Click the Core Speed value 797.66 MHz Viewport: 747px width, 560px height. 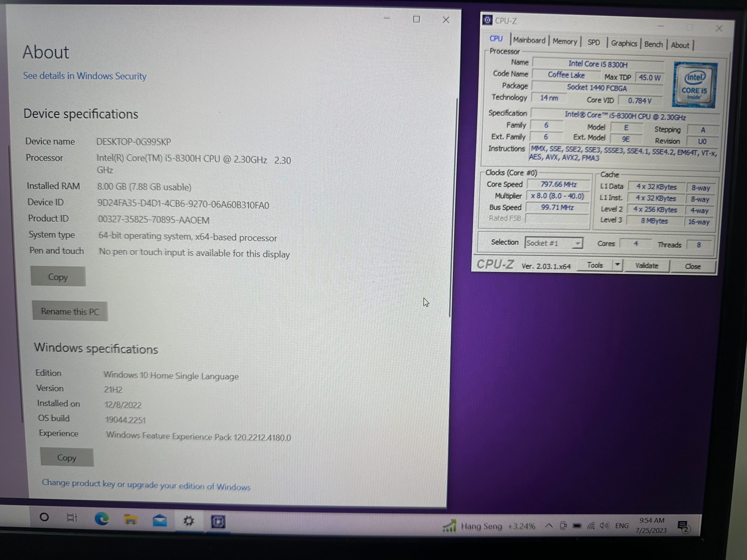[558, 184]
